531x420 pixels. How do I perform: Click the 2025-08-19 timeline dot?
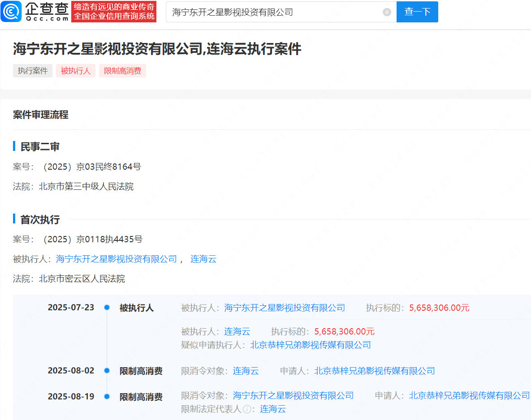107,396
